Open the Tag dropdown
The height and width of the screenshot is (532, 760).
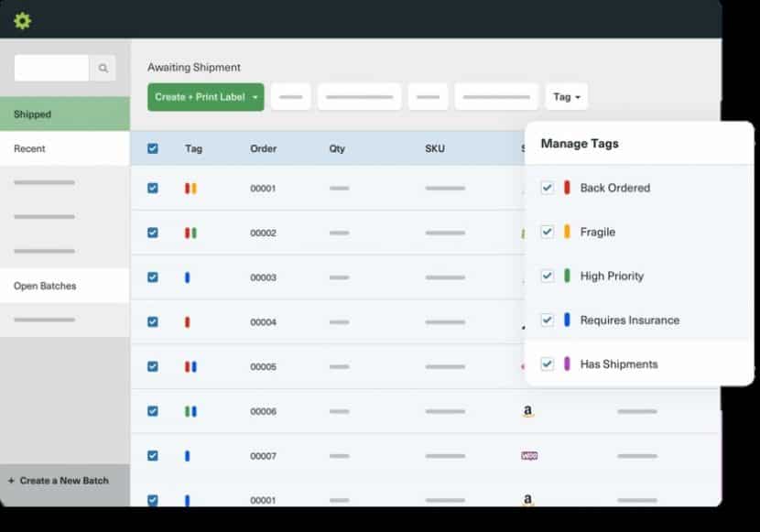566,96
